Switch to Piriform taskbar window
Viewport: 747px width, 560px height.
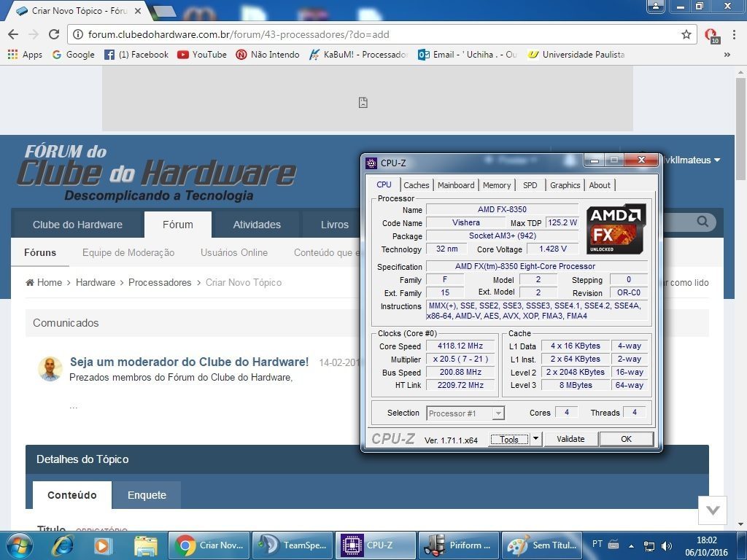pos(458,545)
